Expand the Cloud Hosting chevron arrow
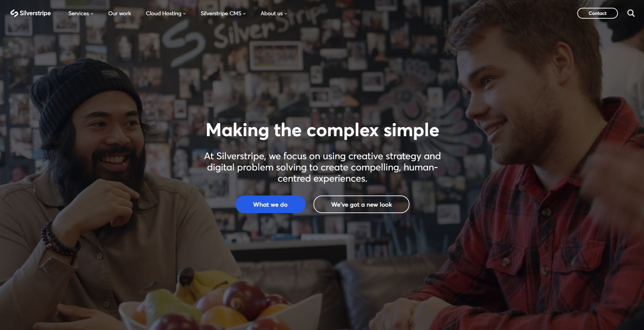 click(184, 14)
